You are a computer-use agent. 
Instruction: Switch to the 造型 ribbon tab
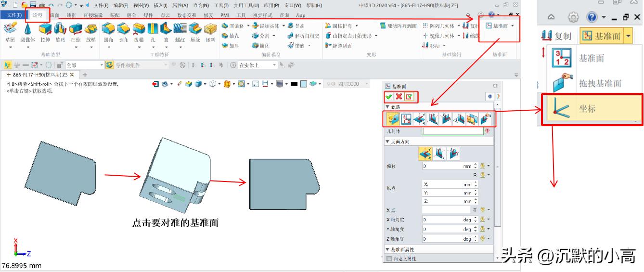[38, 15]
